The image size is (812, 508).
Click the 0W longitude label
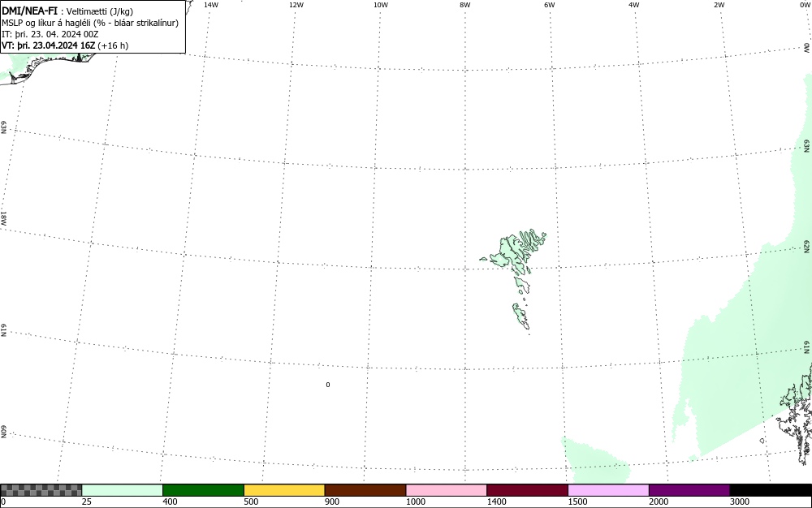coord(804,5)
